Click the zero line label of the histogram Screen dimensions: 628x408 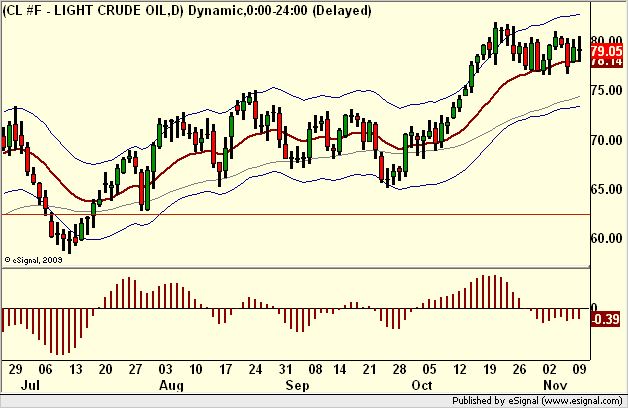click(x=594, y=308)
